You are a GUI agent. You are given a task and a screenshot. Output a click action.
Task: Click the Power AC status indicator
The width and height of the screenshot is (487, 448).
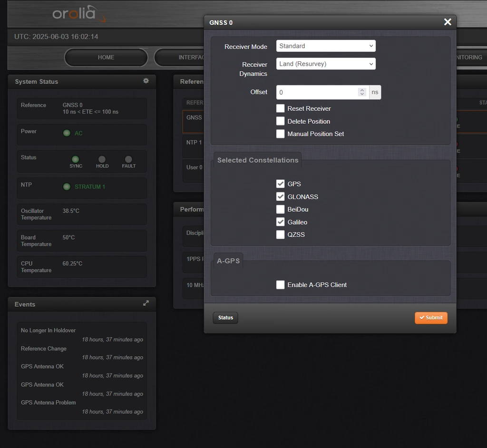pyautogui.click(x=67, y=133)
